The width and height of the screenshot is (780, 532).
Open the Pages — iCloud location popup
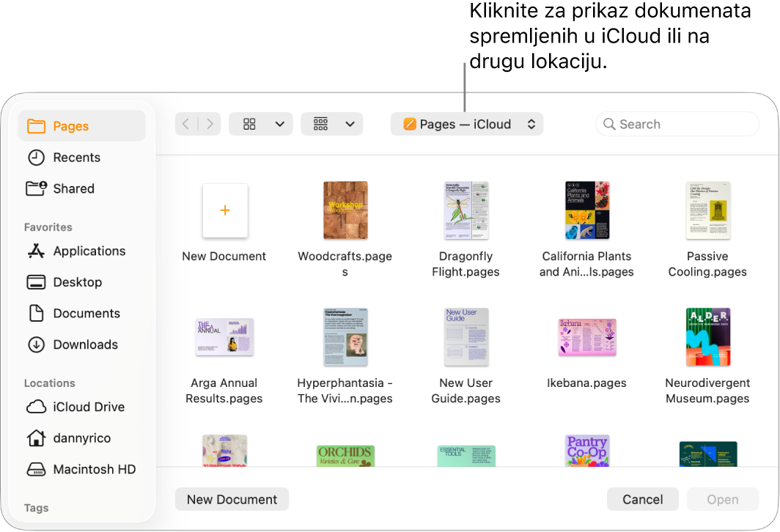(x=467, y=124)
